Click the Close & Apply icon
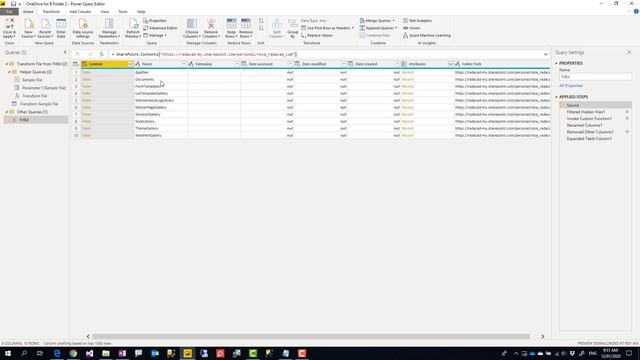Viewport: 640px width, 360px height. [9, 24]
